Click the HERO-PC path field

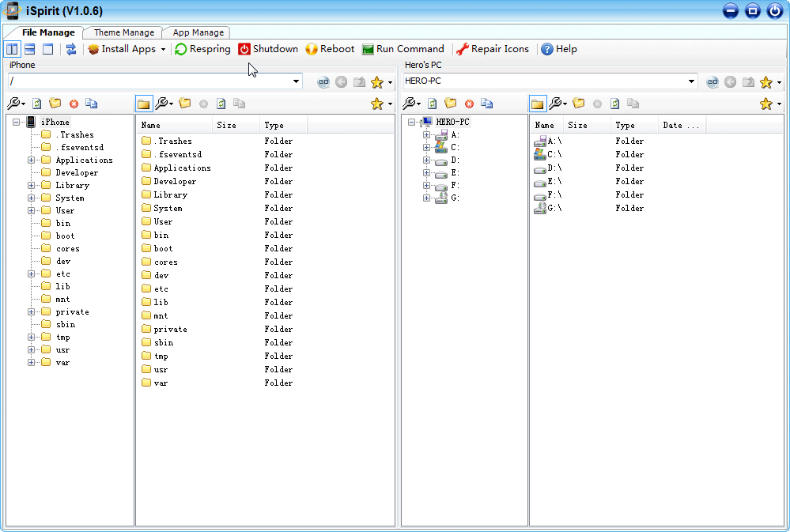545,81
